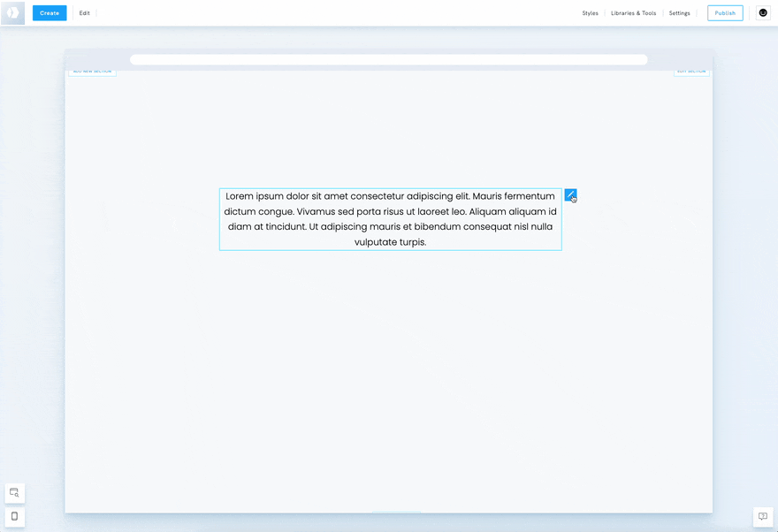
Task: Open Libraries & Tools menu
Action: [x=633, y=13]
